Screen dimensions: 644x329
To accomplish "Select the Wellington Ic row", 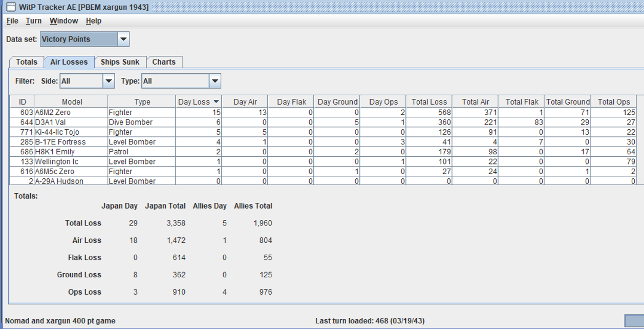I will (x=323, y=161).
